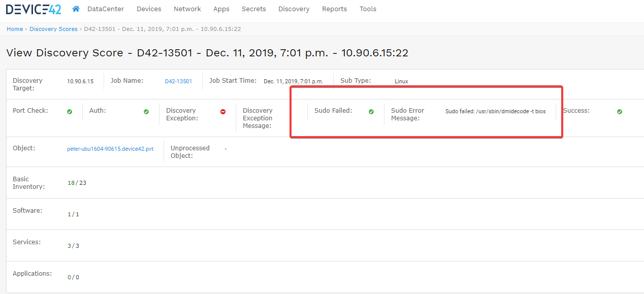644x294 pixels.
Task: Open the Discovery menu
Action: click(x=294, y=9)
